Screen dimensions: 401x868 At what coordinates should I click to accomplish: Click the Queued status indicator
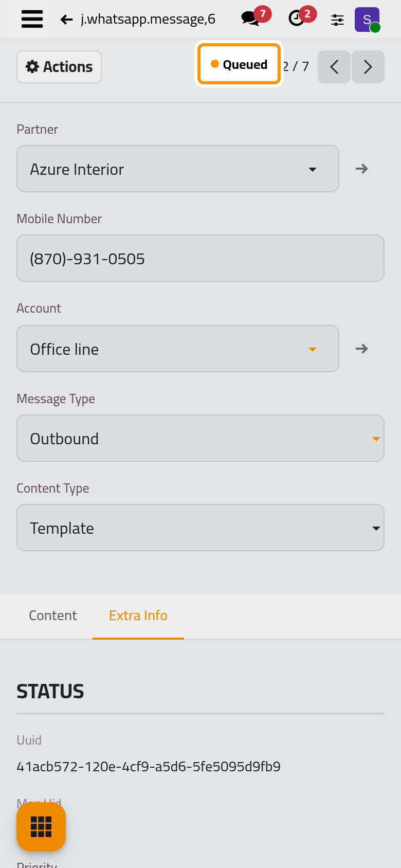(239, 64)
